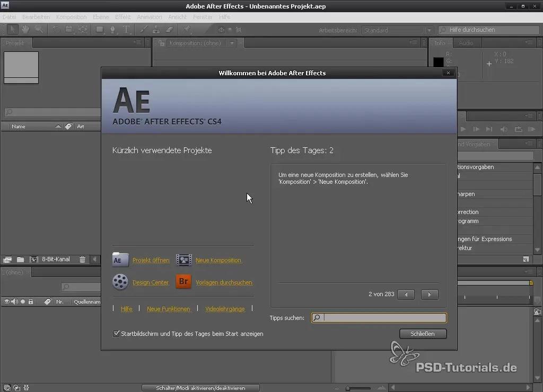The width and height of the screenshot is (543, 392).
Task: Click the Vorlagen durchsuchen link
Action: click(224, 282)
